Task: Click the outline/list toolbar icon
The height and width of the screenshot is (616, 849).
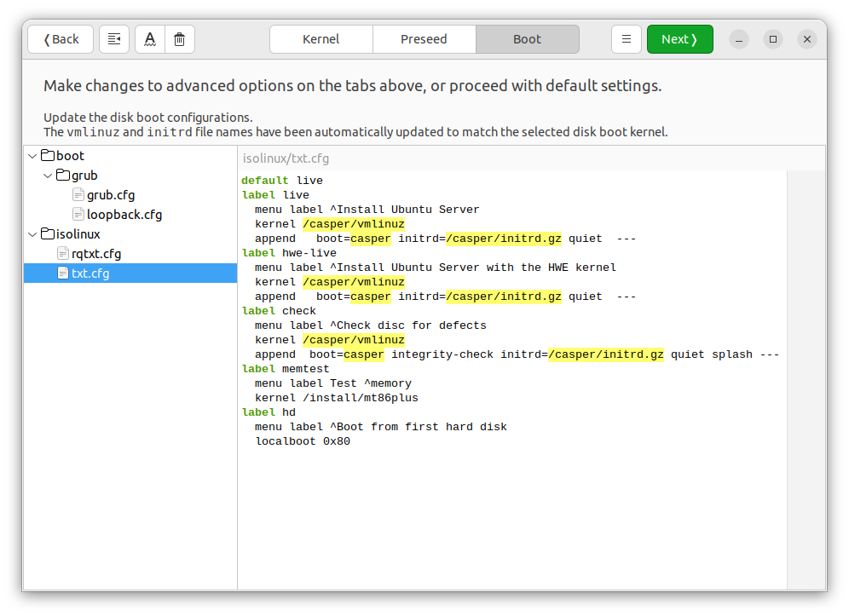Action: pyautogui.click(x=114, y=38)
